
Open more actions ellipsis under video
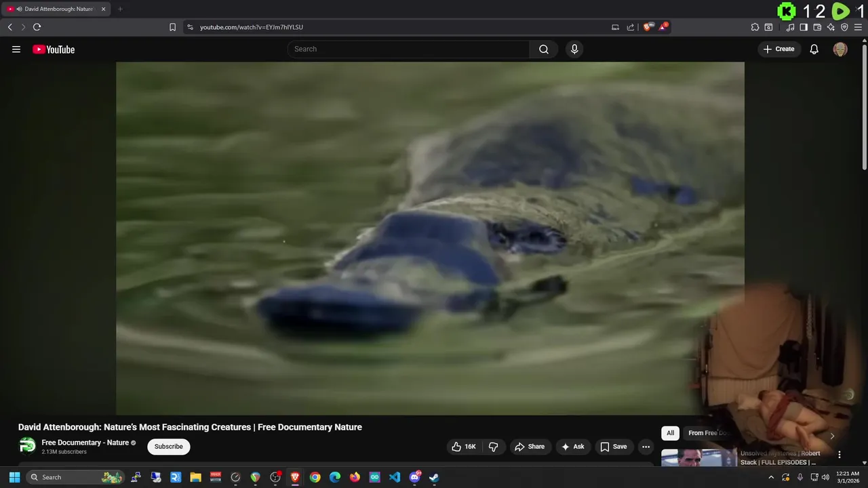[646, 447]
